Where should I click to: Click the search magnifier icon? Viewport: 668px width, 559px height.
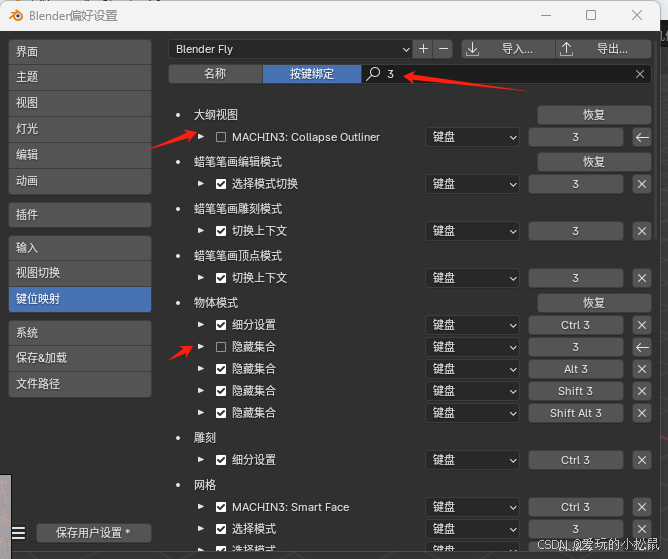coord(373,74)
